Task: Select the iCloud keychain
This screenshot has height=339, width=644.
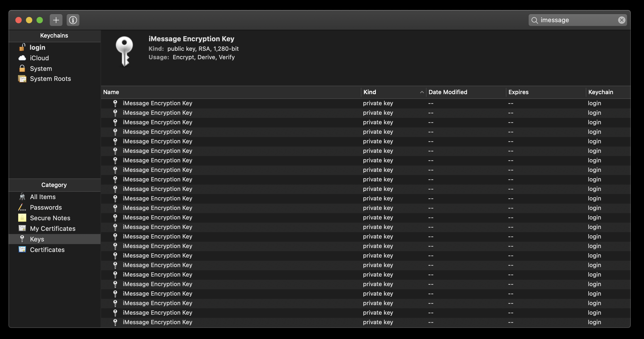Action: [x=55, y=58]
